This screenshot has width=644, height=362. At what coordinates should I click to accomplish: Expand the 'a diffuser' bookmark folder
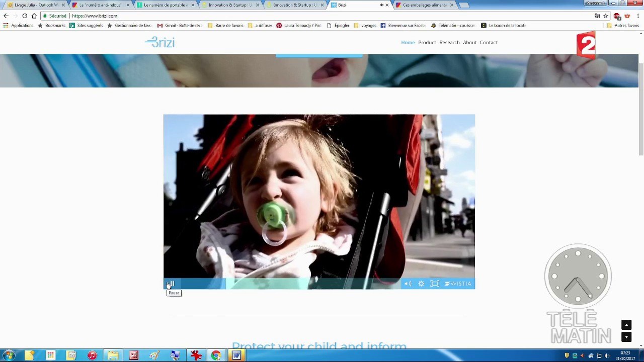tap(260, 25)
